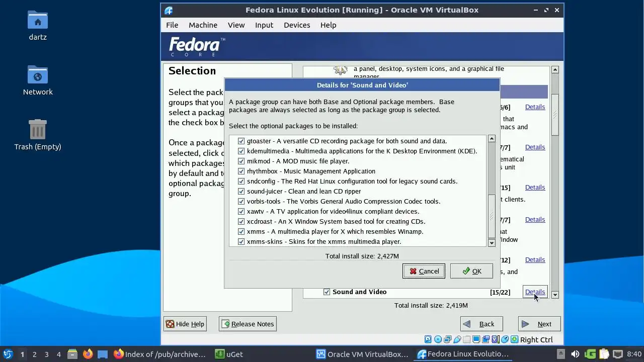The width and height of the screenshot is (644, 362).
Task: Open the View menu
Action: point(236,25)
